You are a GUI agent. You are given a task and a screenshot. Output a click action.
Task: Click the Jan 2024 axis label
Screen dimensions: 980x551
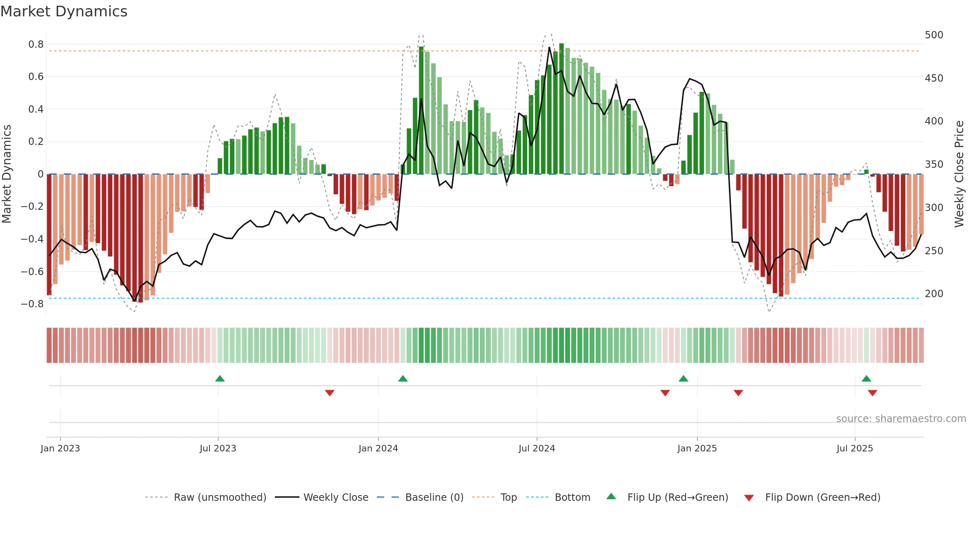coord(379,448)
